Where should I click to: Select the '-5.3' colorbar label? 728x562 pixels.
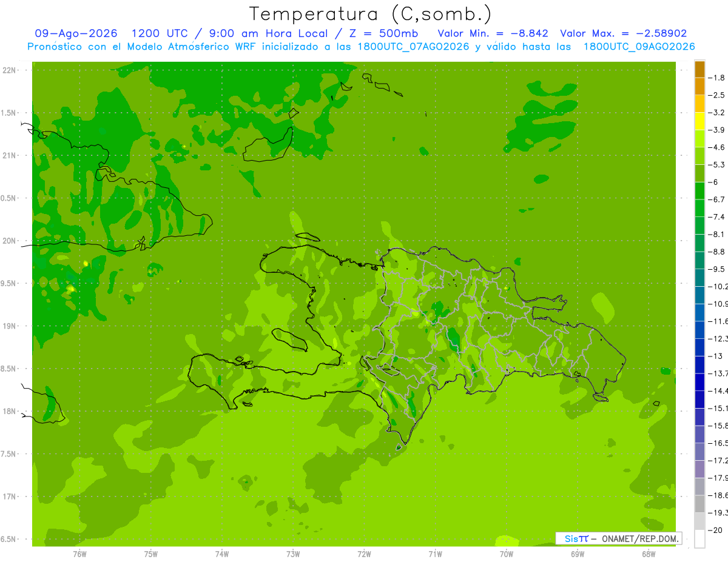point(716,165)
